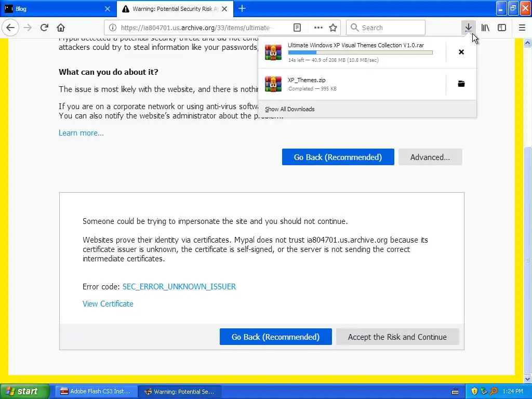The image size is (532, 399).
Task: Focus the Search box
Action: tap(385, 28)
